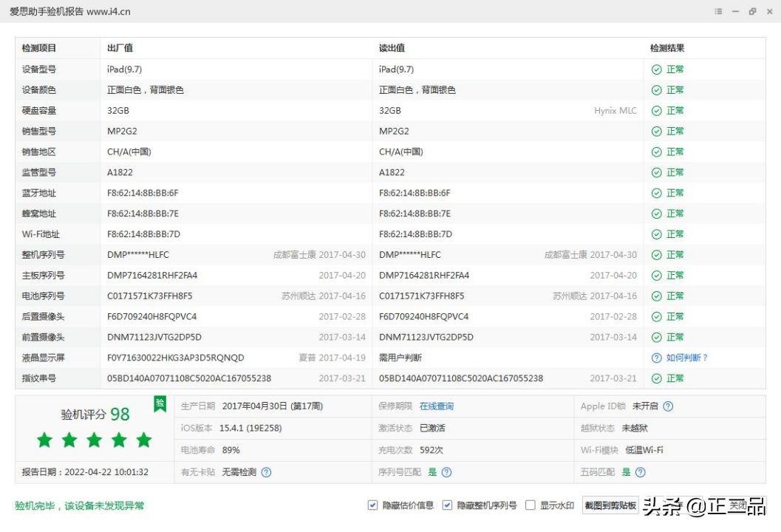This screenshot has width=781, height=532.
Task: Click the help icon beside 有无卡贴
Action: coord(266,472)
